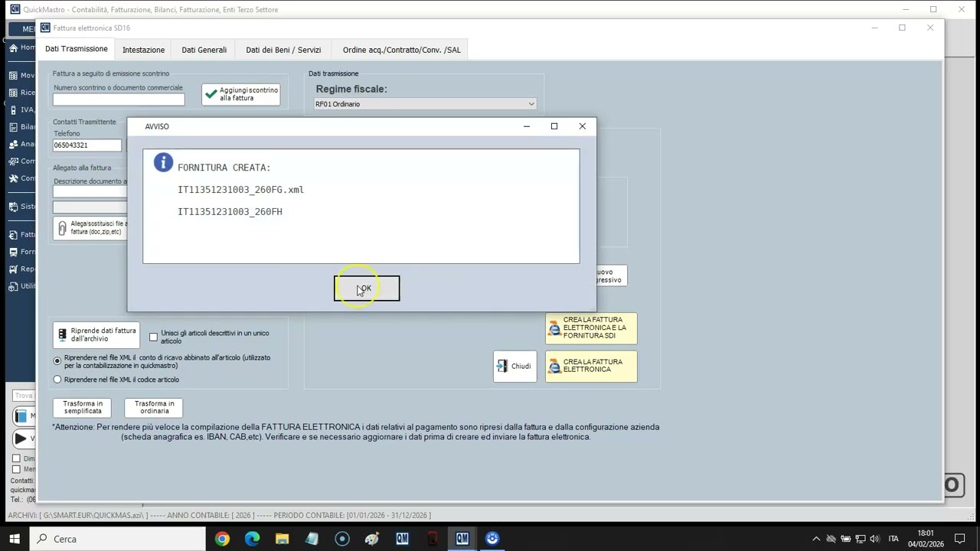Open the Mov... sidebar grid icon
980x551 pixels.
pyautogui.click(x=14, y=76)
